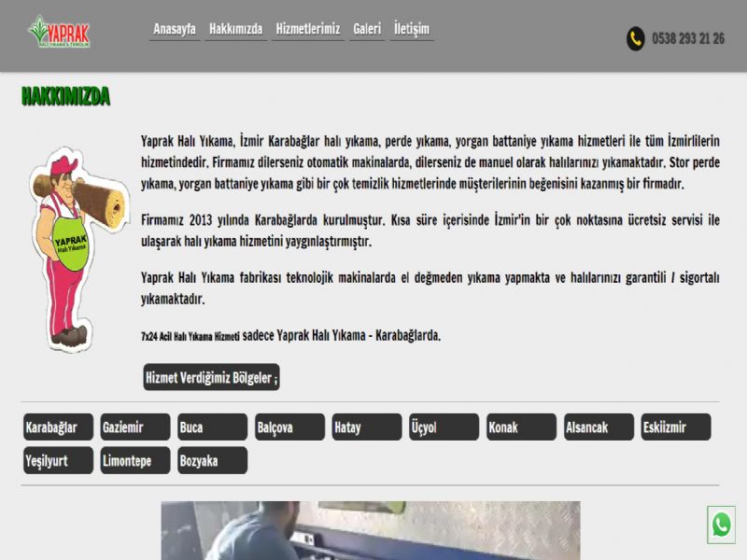
Task: Click the yellow phone icon in the header
Action: click(636, 38)
